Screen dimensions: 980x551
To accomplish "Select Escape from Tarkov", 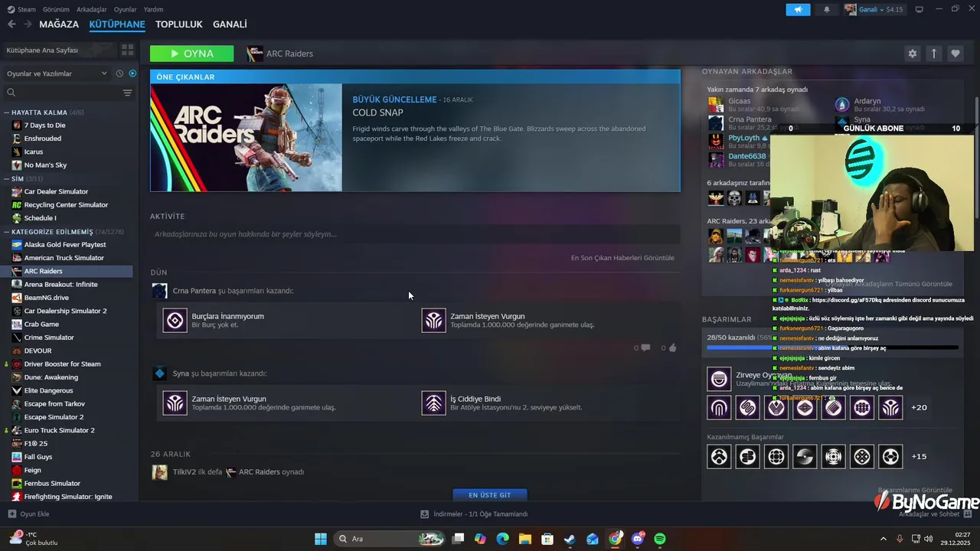I will coord(54,403).
